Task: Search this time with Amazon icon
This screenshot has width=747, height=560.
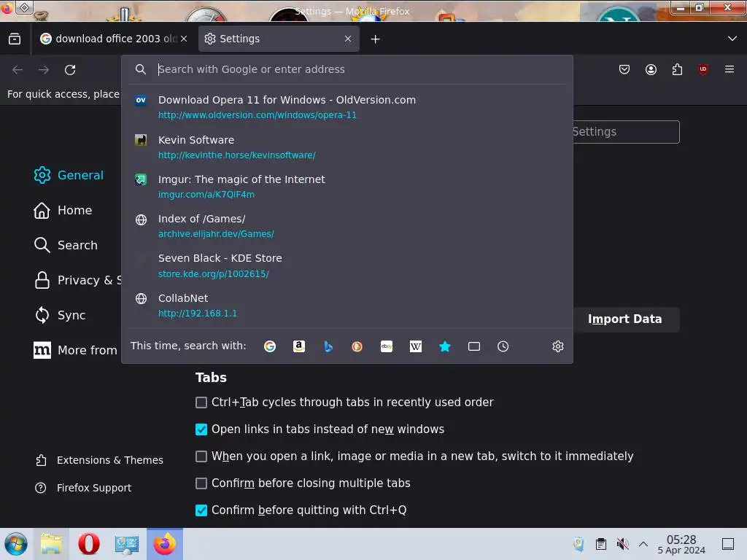Action: pyautogui.click(x=298, y=346)
